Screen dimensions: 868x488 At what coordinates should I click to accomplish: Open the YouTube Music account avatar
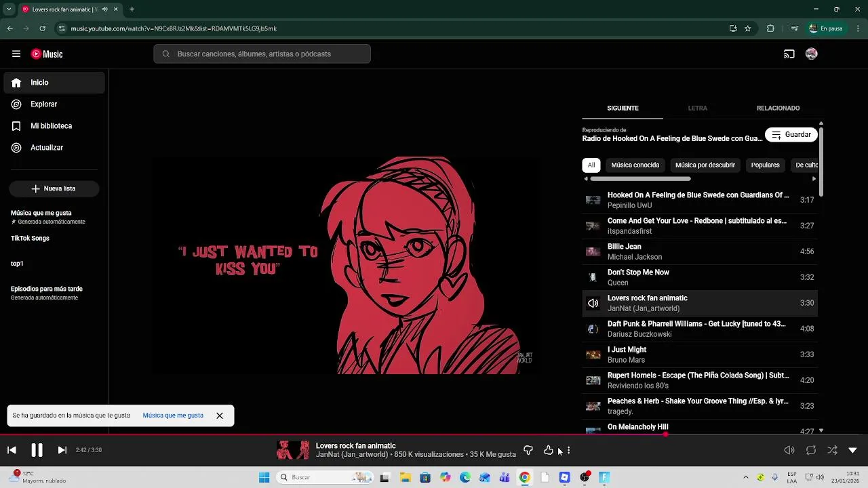[812, 54]
